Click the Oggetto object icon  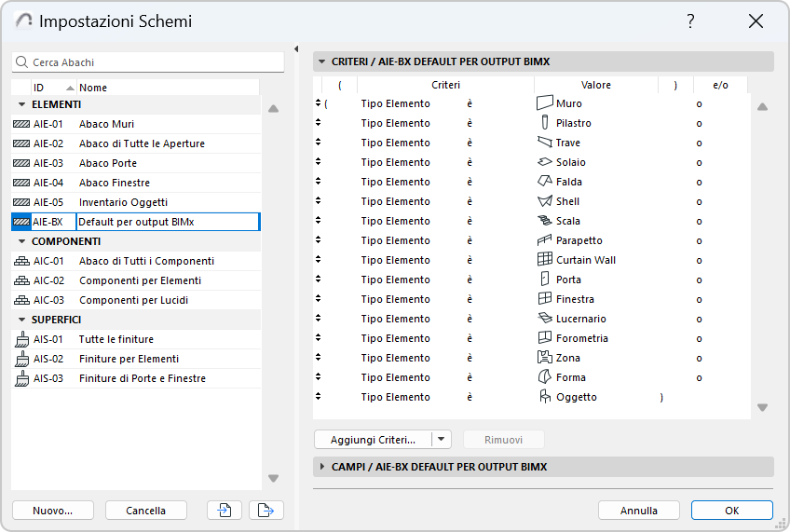tap(545, 397)
